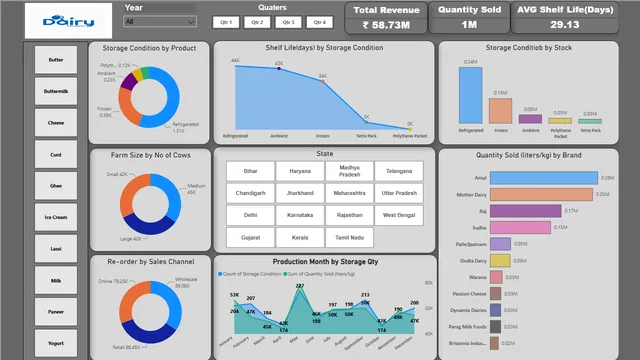Screen dimensions: 640x360
Task: Click the Mother Dairy bar
Action: [x=541, y=194]
